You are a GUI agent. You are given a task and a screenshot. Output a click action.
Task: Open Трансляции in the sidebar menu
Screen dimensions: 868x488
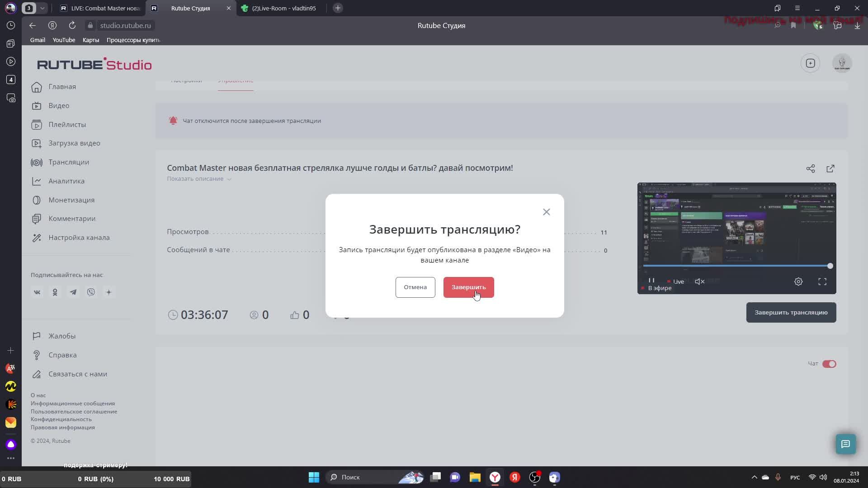click(x=69, y=162)
